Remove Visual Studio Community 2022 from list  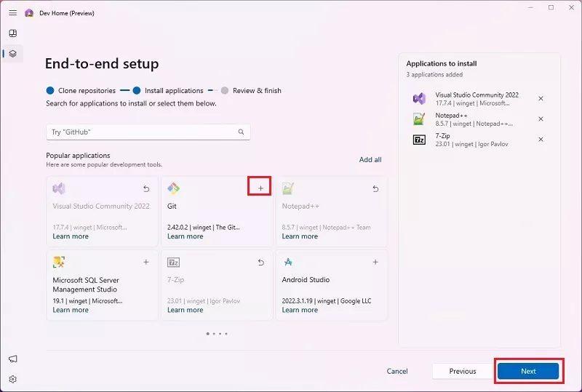(541, 99)
